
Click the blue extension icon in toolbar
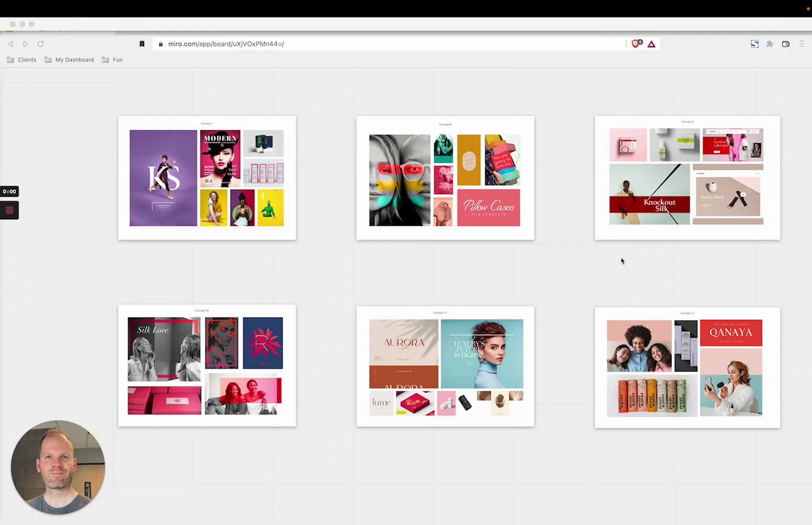point(754,44)
